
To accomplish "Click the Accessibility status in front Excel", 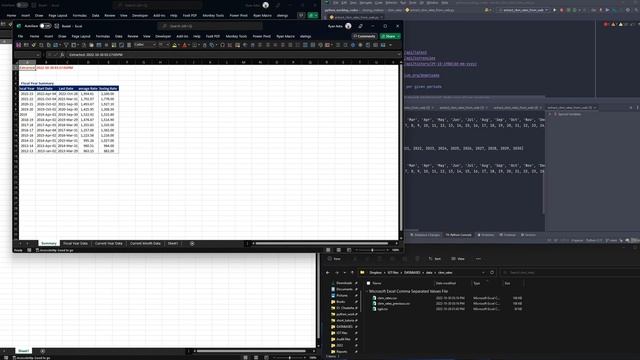I will 55,250.
